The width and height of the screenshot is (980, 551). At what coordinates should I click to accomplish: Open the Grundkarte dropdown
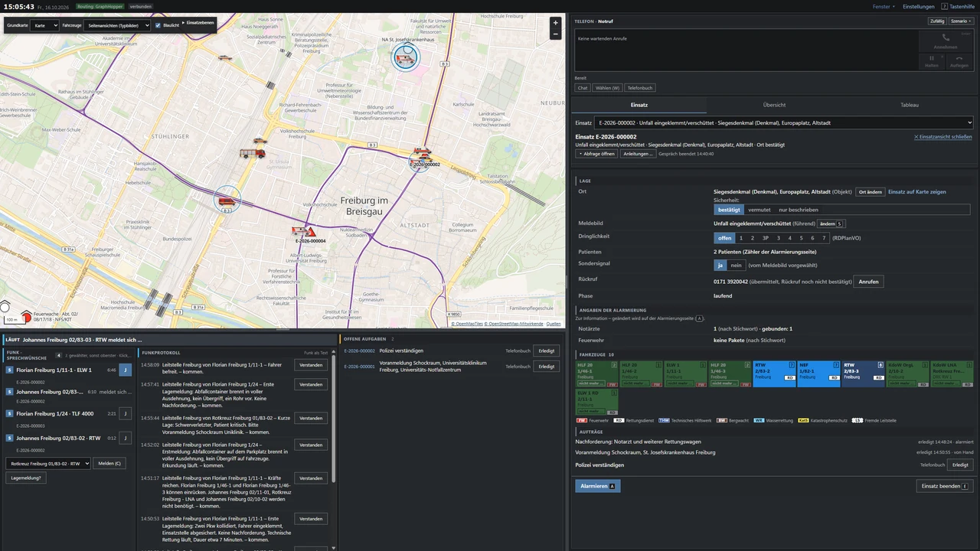(x=44, y=25)
